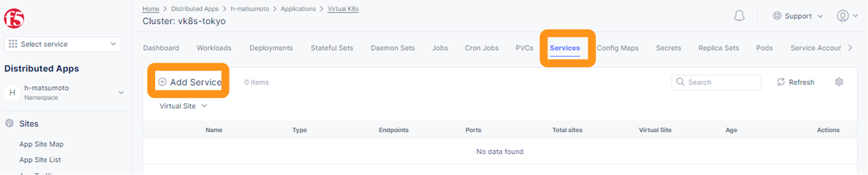
Task: Open the Deployments tab
Action: 271,48
